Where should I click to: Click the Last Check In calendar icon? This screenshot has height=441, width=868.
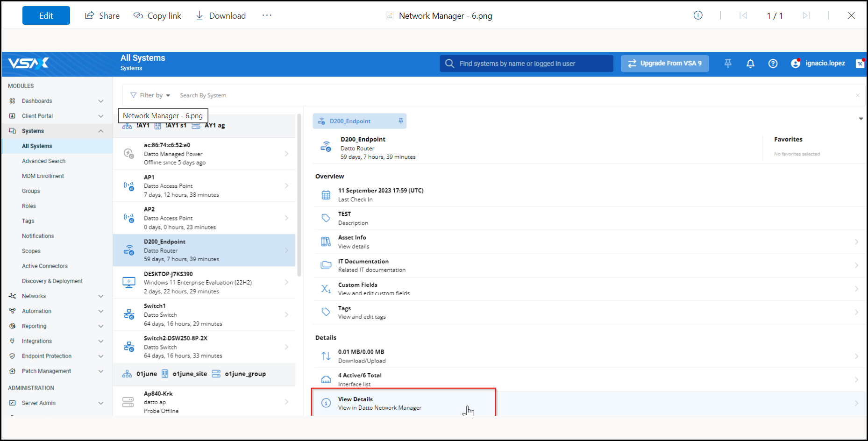click(x=326, y=195)
